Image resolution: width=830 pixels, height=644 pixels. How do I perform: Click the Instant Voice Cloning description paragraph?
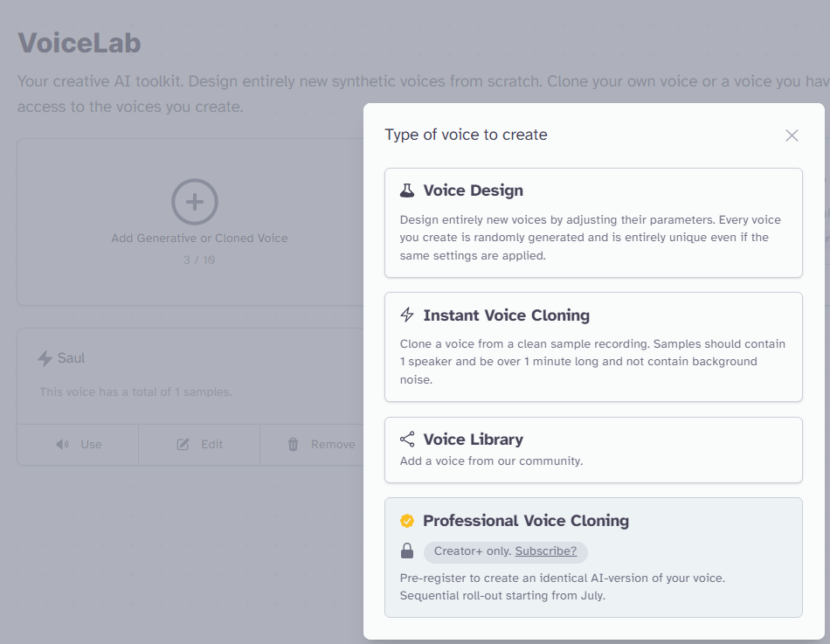[592, 362]
